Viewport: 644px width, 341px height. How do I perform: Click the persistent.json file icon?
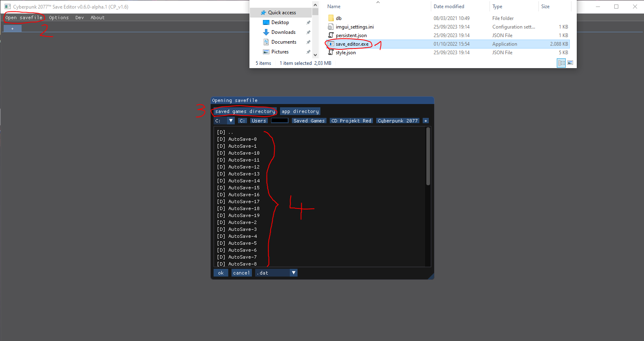point(331,35)
